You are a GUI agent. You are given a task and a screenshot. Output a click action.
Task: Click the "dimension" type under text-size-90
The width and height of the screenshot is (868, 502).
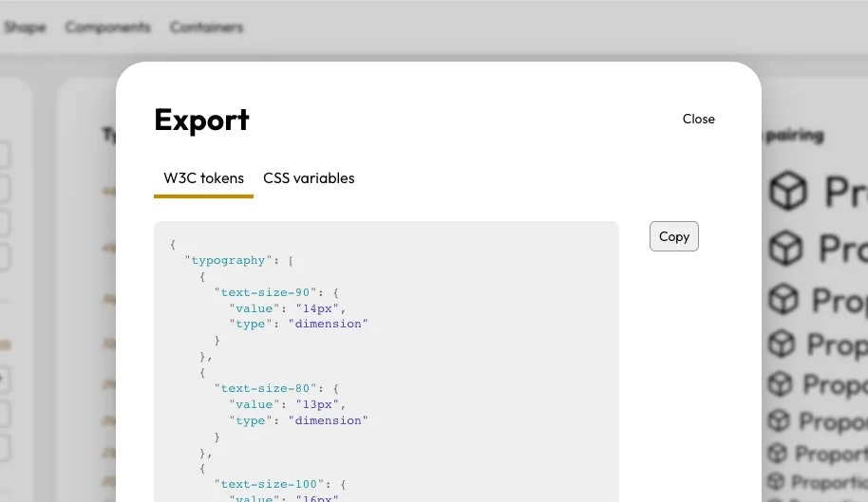(328, 324)
